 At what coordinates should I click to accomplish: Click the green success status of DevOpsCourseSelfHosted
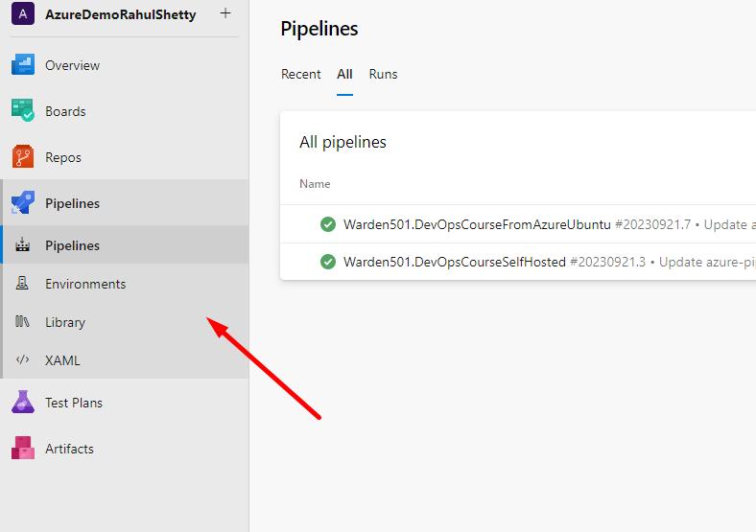328,262
